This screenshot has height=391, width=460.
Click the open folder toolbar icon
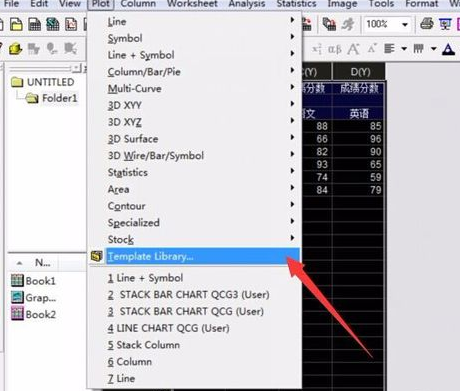coord(16,25)
